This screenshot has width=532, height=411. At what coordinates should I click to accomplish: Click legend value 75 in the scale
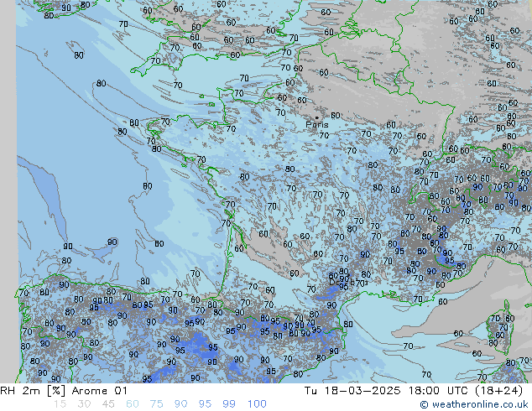[x=157, y=404]
